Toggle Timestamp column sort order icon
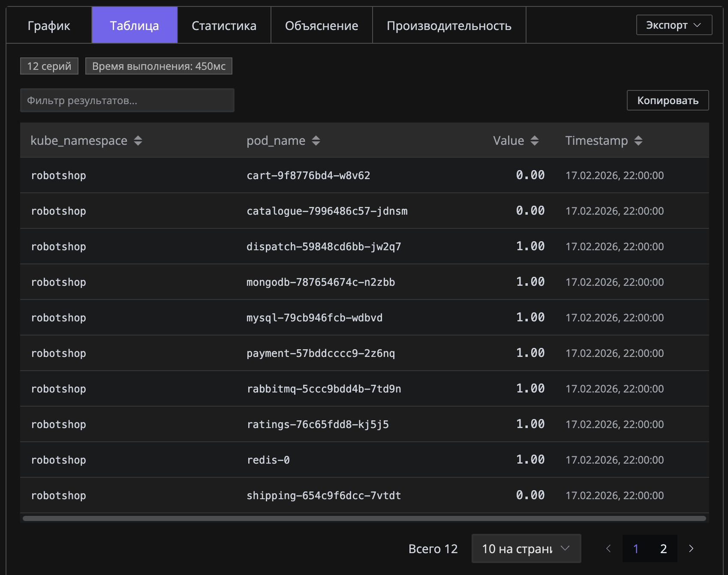 638,141
